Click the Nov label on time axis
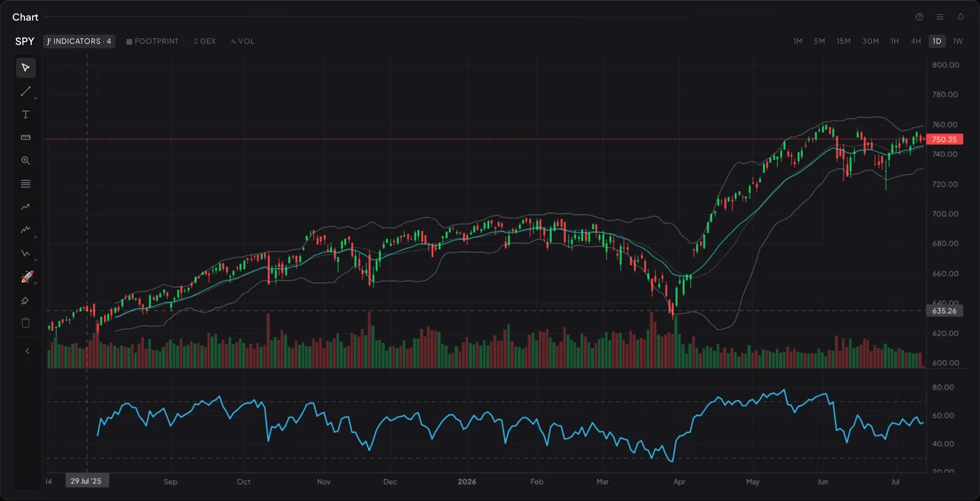 324,482
